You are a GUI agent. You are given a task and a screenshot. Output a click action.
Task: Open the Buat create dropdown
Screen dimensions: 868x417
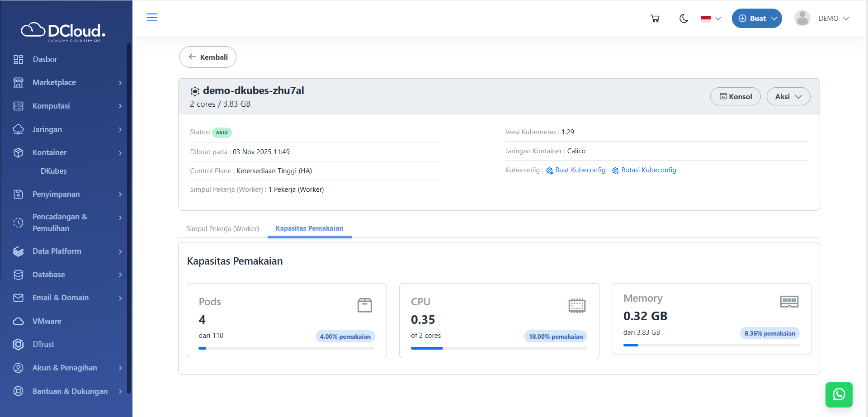[756, 19]
